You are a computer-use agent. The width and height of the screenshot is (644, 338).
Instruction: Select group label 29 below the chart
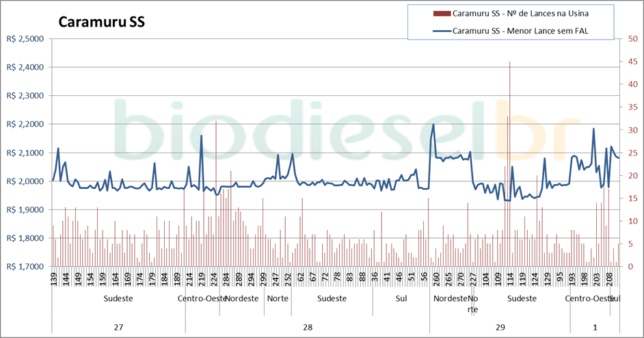point(500,327)
